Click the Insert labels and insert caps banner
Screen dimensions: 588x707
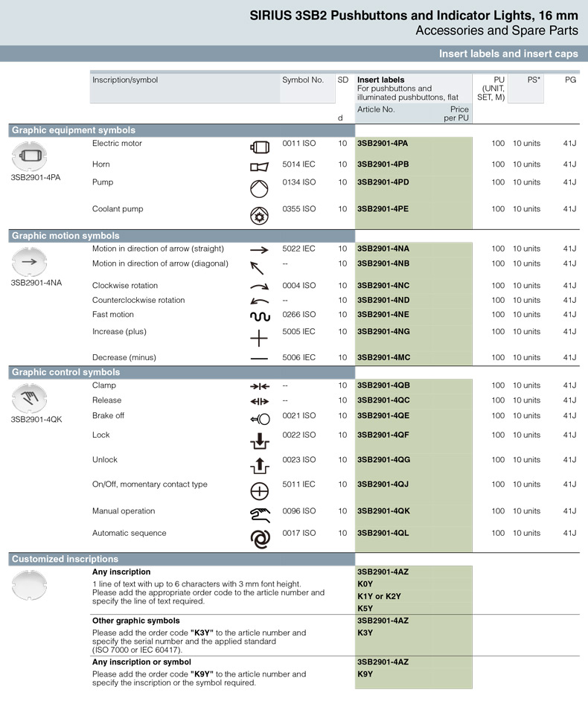click(508, 54)
